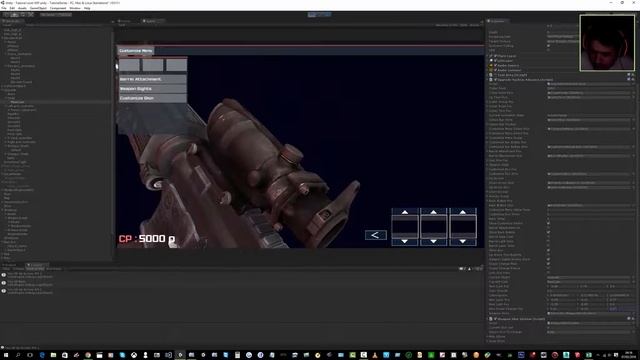Open Windows taskbar search

point(18,355)
